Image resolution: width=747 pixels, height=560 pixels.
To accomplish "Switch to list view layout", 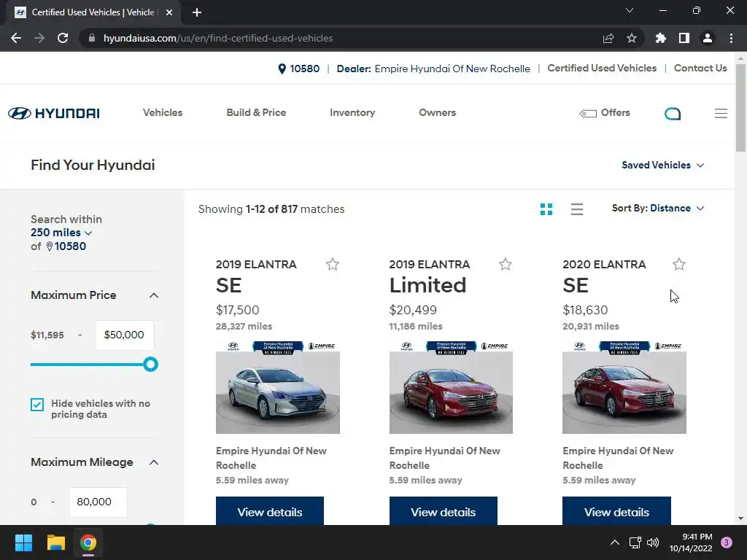I will (577, 209).
